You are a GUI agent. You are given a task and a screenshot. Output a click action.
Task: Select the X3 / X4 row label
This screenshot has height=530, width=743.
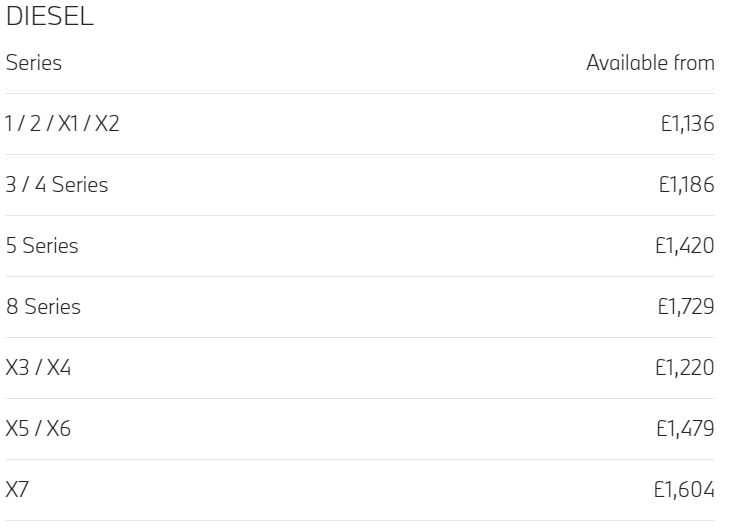click(x=38, y=368)
